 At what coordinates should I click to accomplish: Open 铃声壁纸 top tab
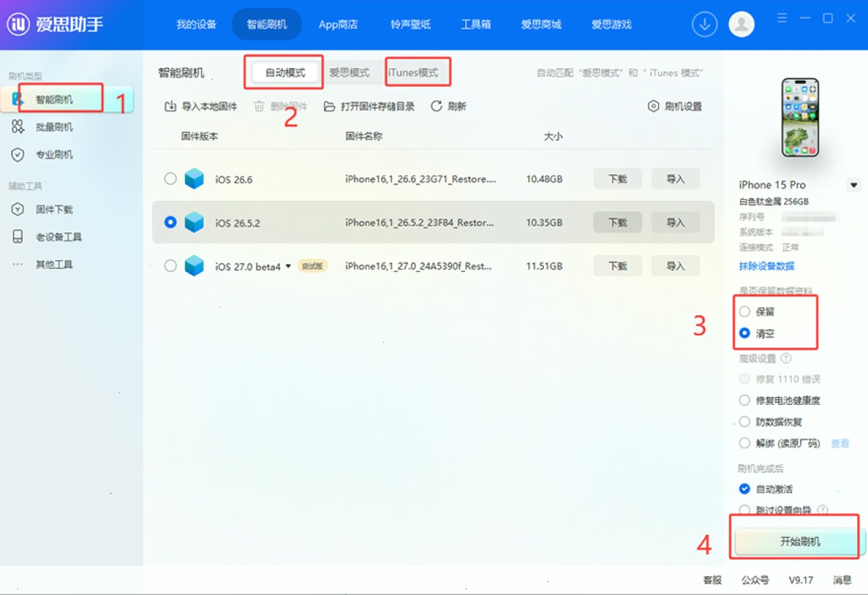click(x=410, y=25)
